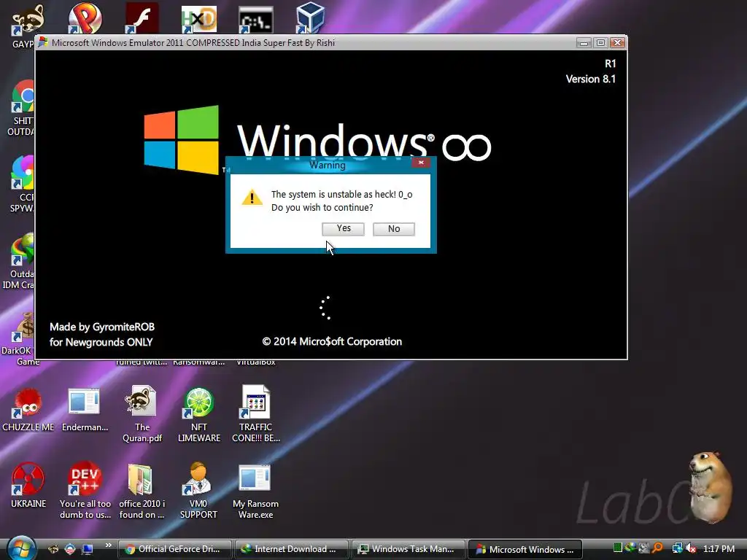Image resolution: width=747 pixels, height=560 pixels.
Task: Click the emulator window title bar icon
Action: tap(43, 42)
